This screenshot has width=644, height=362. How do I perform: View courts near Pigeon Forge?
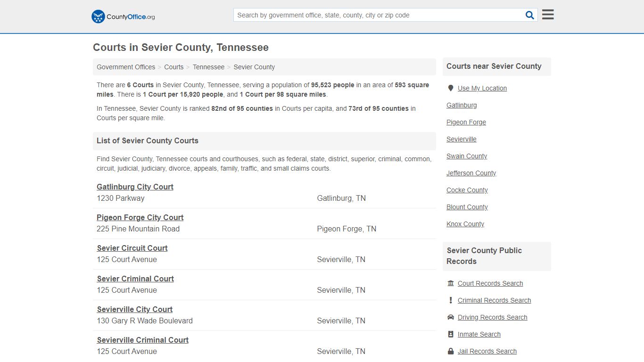466,122
